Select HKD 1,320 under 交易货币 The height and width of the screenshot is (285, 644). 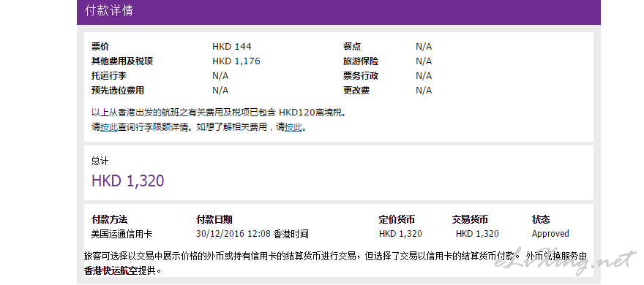coord(477,234)
